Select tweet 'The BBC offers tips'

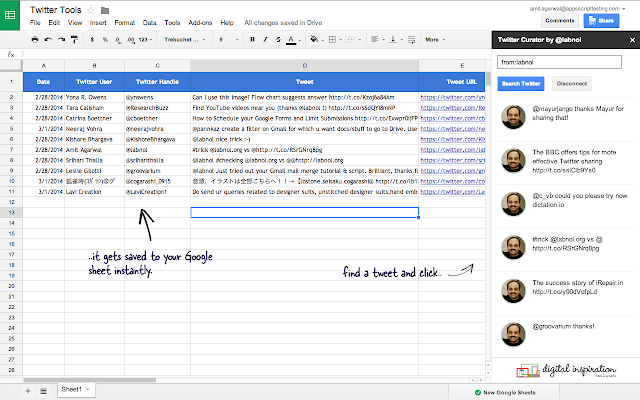(566, 161)
